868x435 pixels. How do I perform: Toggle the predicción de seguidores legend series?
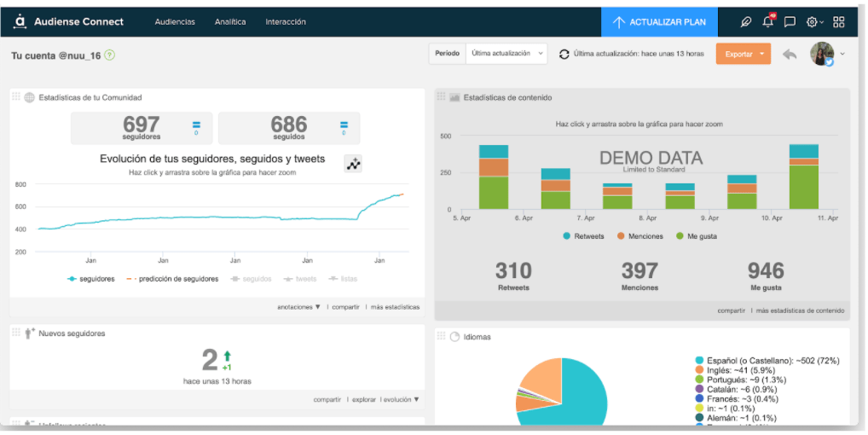coord(172,279)
